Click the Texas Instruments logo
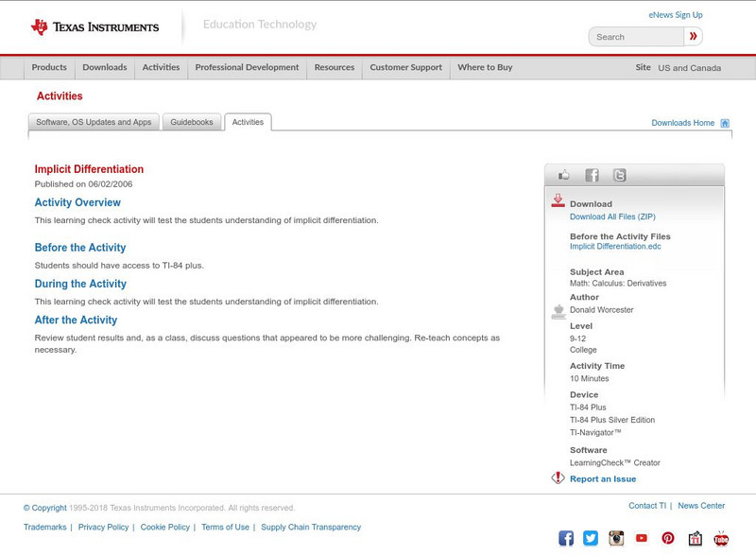The width and height of the screenshot is (756, 555). 95,27
